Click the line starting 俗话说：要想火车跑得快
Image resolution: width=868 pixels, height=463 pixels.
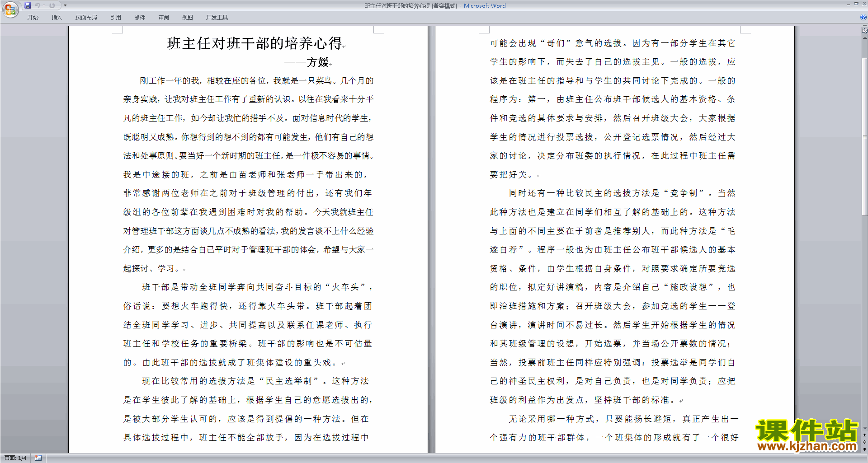(248, 306)
